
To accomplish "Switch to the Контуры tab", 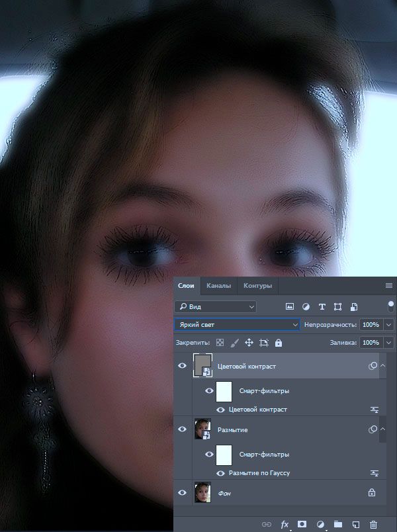I will tap(257, 286).
